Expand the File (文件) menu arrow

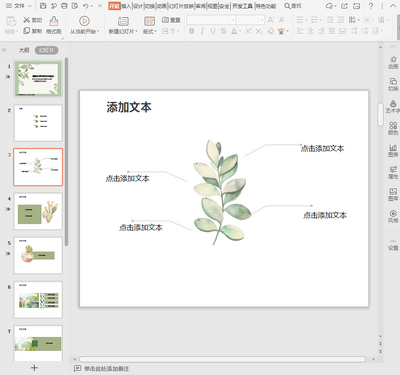click(29, 6)
